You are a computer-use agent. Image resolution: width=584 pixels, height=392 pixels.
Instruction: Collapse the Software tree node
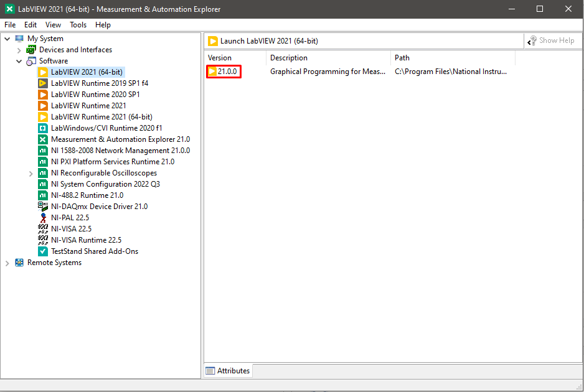point(19,62)
